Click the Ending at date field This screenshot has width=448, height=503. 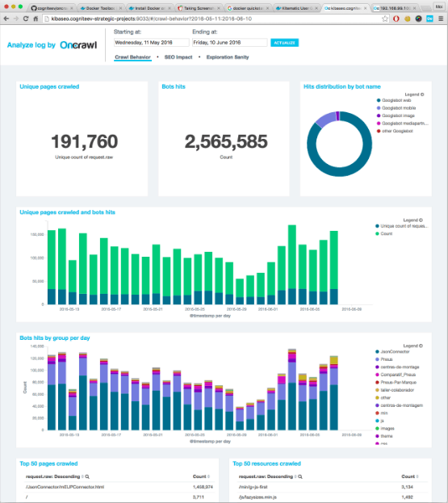229,42
